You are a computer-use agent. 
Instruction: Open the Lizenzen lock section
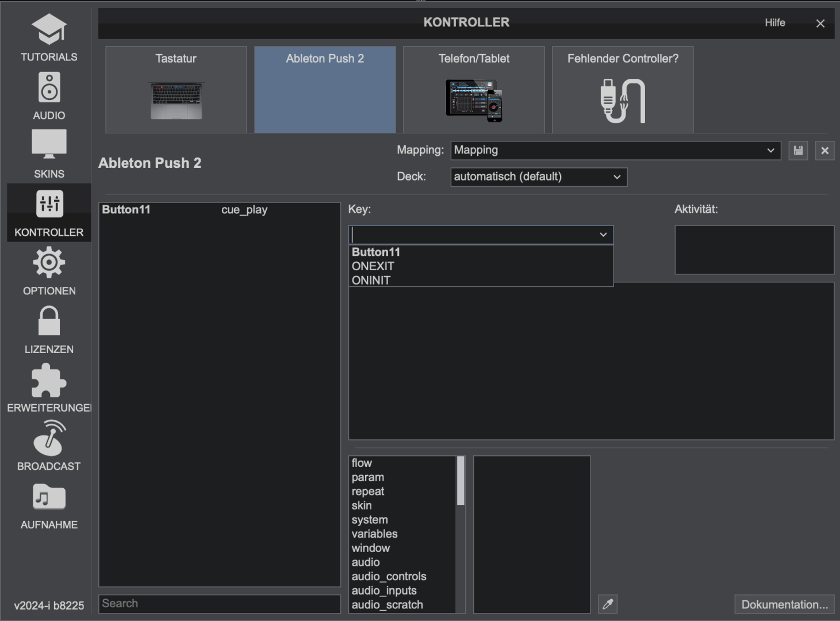(x=49, y=330)
